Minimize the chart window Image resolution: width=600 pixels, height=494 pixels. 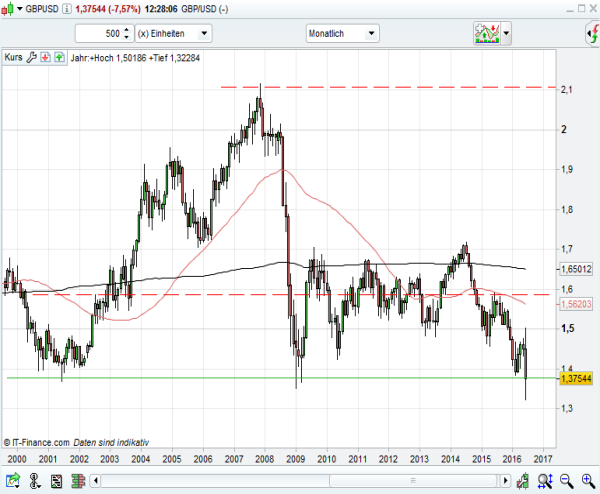click(570, 9)
